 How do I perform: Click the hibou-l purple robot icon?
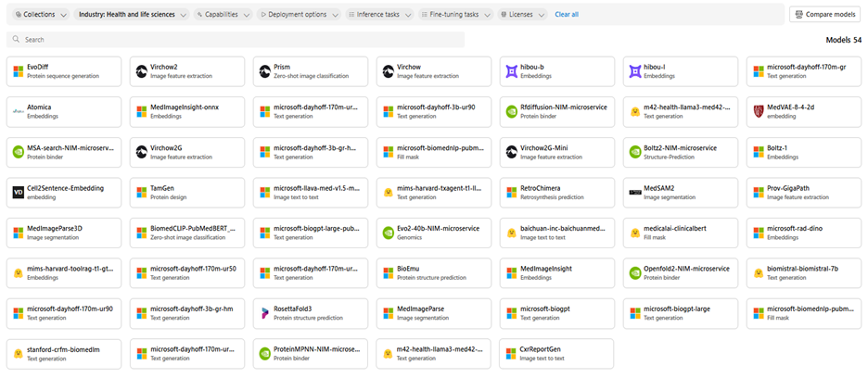tap(635, 71)
